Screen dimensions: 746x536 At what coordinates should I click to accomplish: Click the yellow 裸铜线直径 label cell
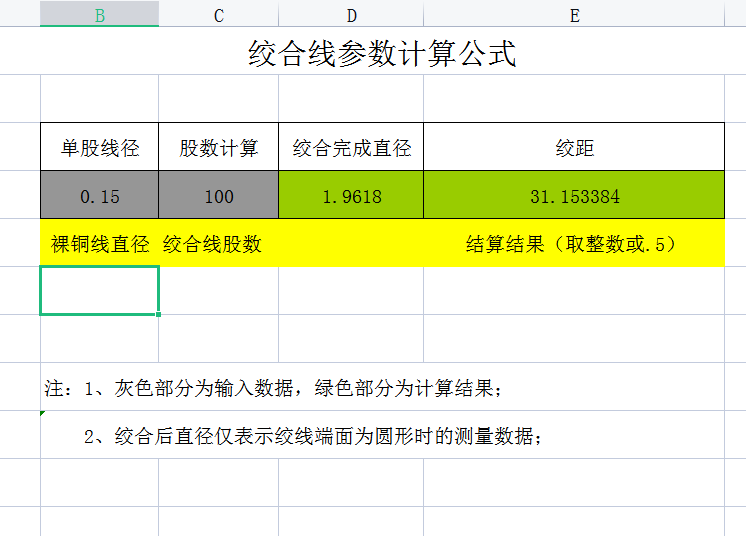99,243
